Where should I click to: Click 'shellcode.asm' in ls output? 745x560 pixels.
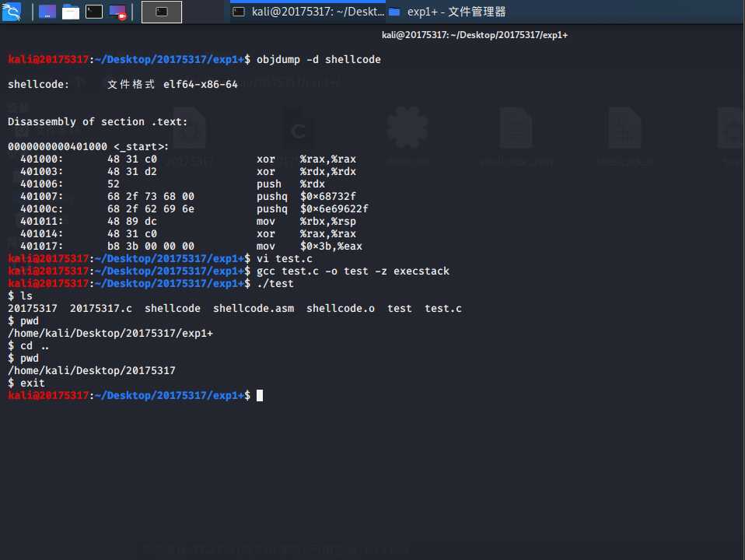point(254,309)
